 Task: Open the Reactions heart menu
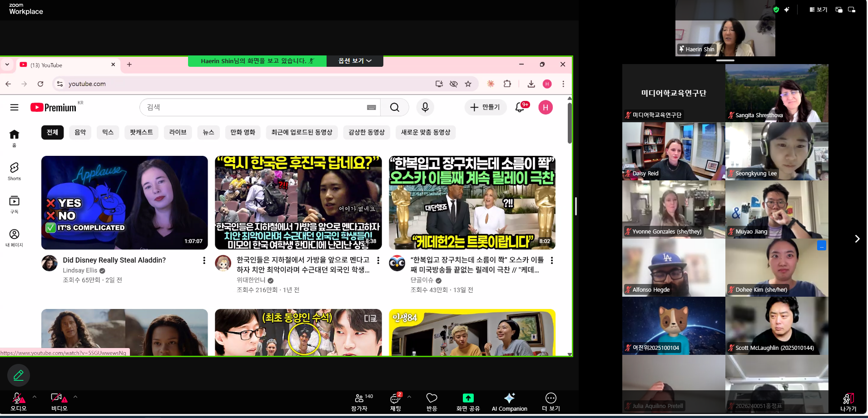[432, 401]
